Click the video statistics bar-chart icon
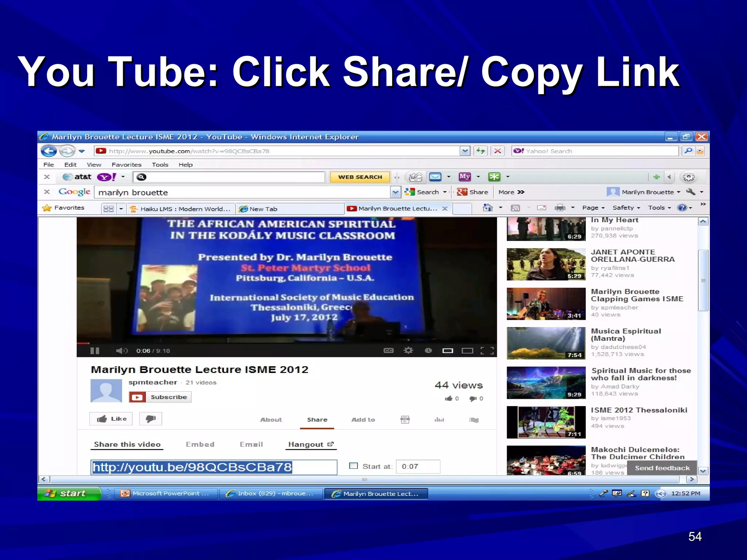The width and height of the screenshot is (747, 560). [x=439, y=420]
